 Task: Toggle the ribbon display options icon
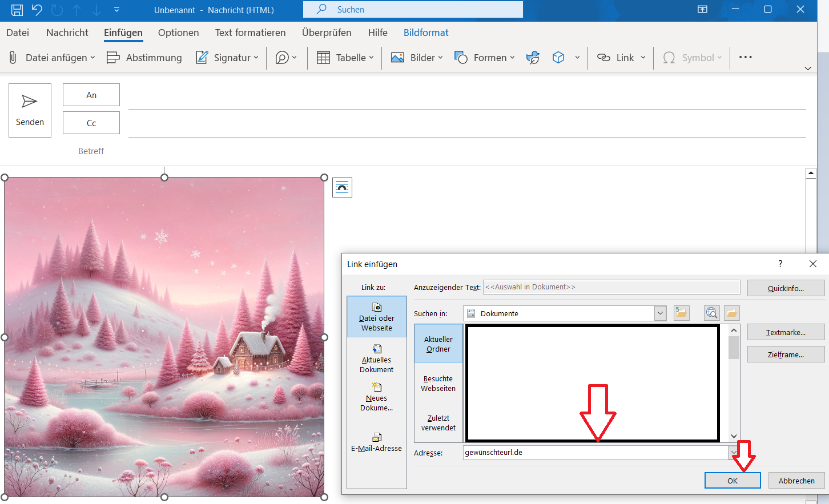pyautogui.click(x=703, y=9)
